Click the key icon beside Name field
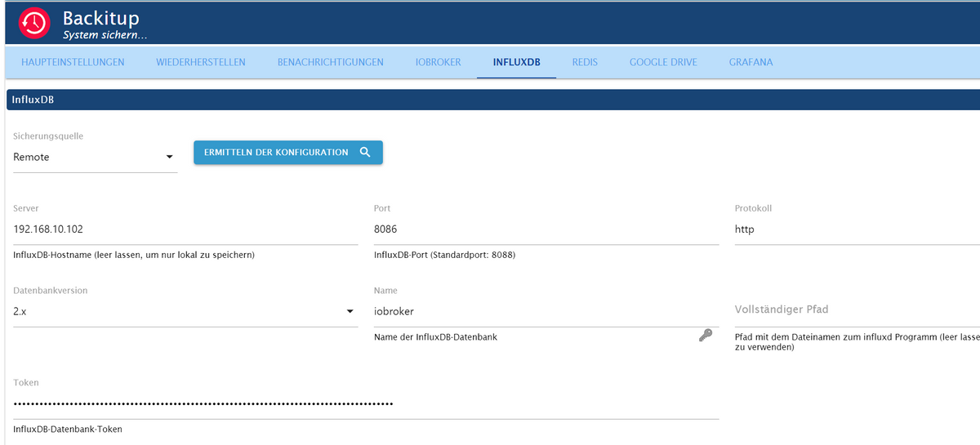This screenshot has width=980, height=445. coord(706,335)
